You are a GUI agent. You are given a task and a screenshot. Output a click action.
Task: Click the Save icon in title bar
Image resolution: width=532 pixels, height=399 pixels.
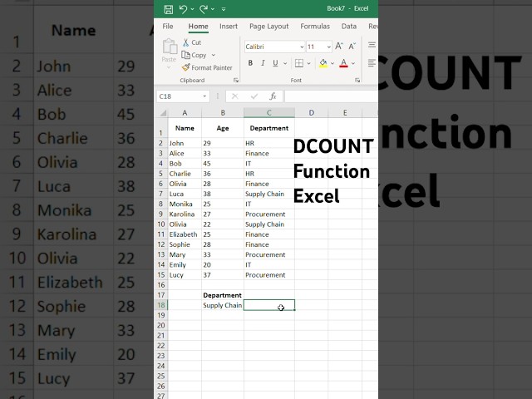click(168, 9)
